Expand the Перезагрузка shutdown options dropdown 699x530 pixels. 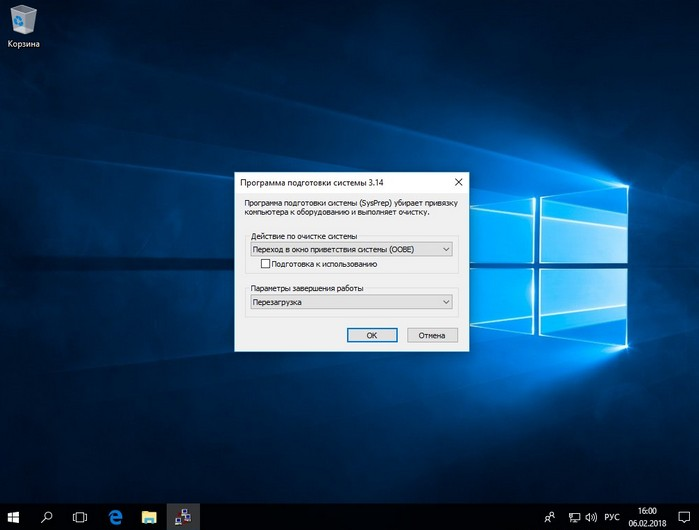point(351,302)
